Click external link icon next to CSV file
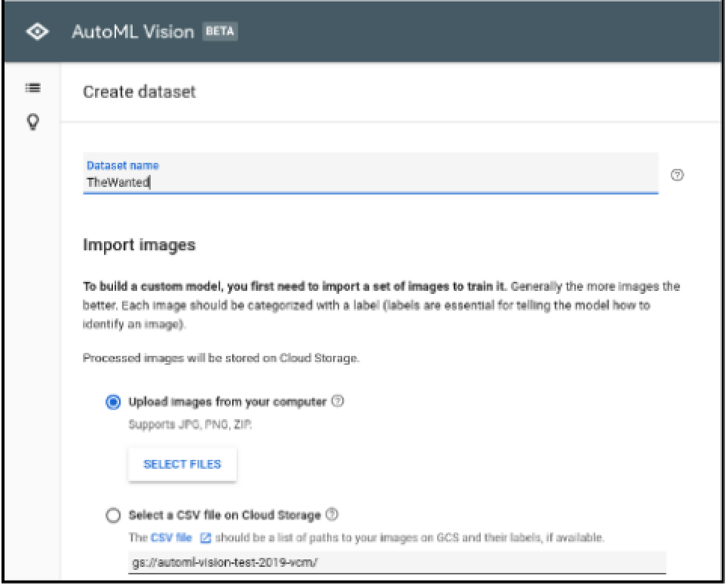Image resolution: width=728 pixels, height=588 pixels. point(205,537)
